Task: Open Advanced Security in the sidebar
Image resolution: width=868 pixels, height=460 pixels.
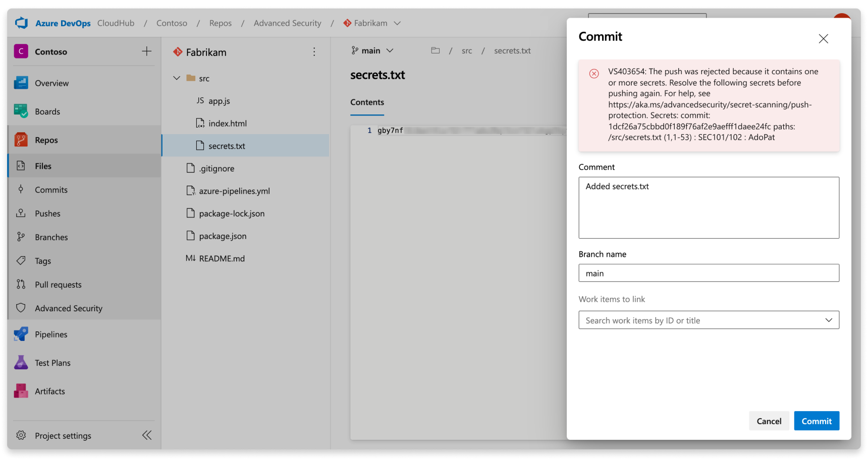Action: click(69, 308)
